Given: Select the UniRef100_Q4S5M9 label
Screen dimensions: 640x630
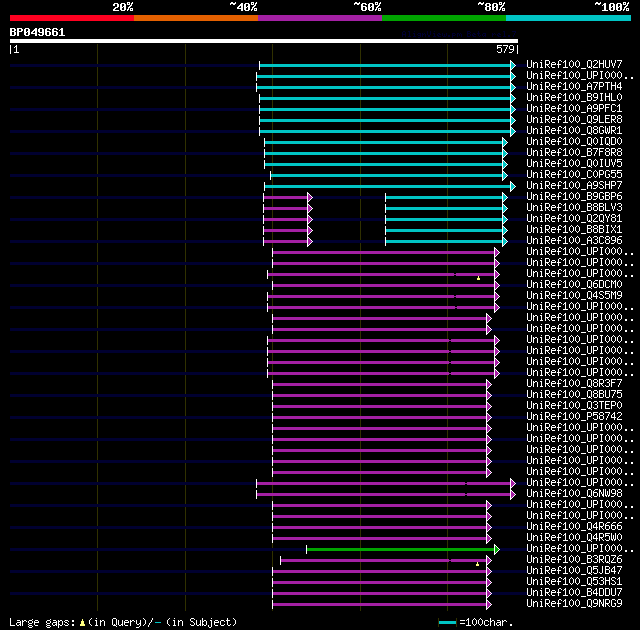Looking at the screenshot, I should coord(574,295).
